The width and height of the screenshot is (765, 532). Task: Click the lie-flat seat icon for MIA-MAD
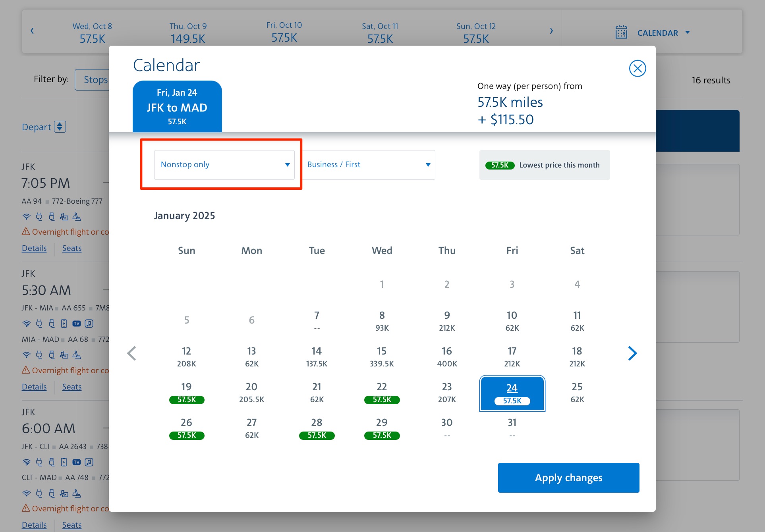(x=77, y=355)
